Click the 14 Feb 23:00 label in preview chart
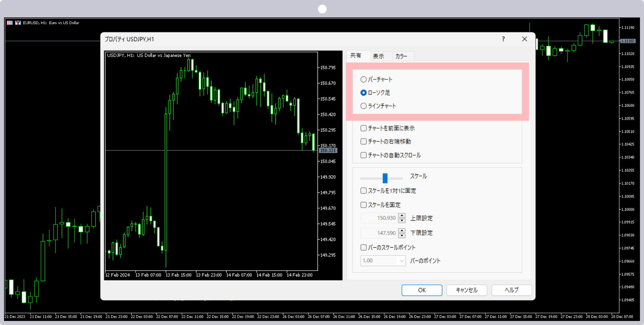The width and height of the screenshot is (644, 325). [300, 275]
